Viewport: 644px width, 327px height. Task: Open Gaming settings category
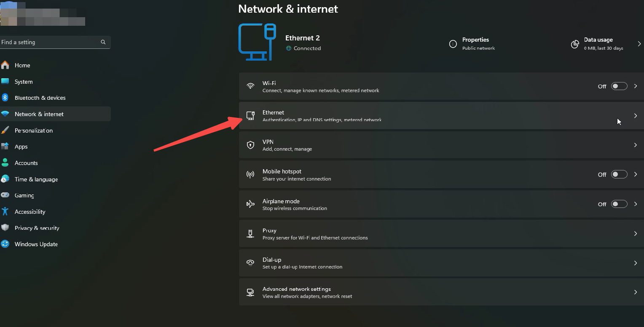click(55, 195)
